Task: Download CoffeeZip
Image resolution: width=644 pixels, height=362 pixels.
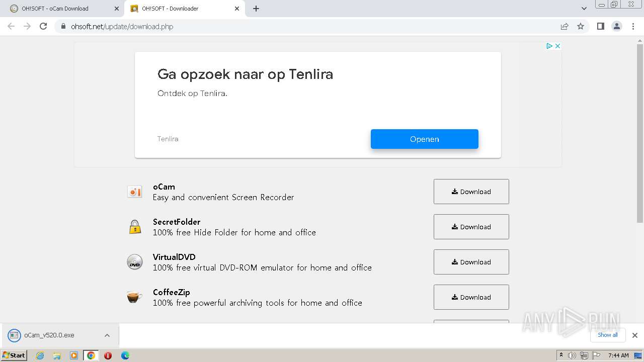Action: pos(471,297)
